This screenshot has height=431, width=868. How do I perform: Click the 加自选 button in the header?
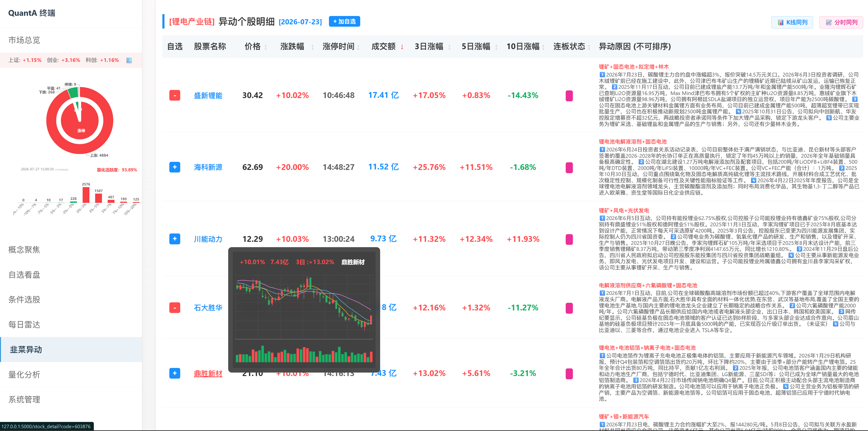(344, 21)
